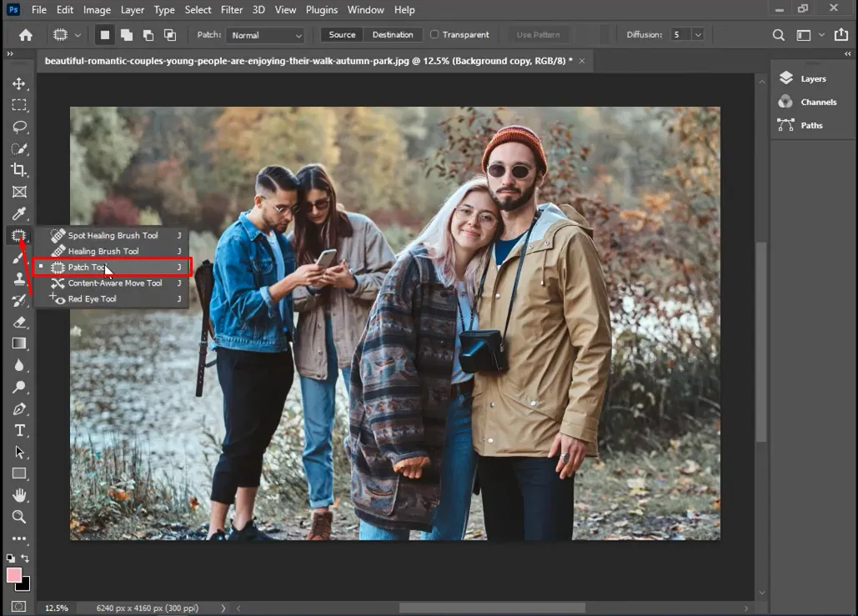Open the Filter menu
Image resolution: width=858 pixels, height=616 pixels.
tap(232, 10)
